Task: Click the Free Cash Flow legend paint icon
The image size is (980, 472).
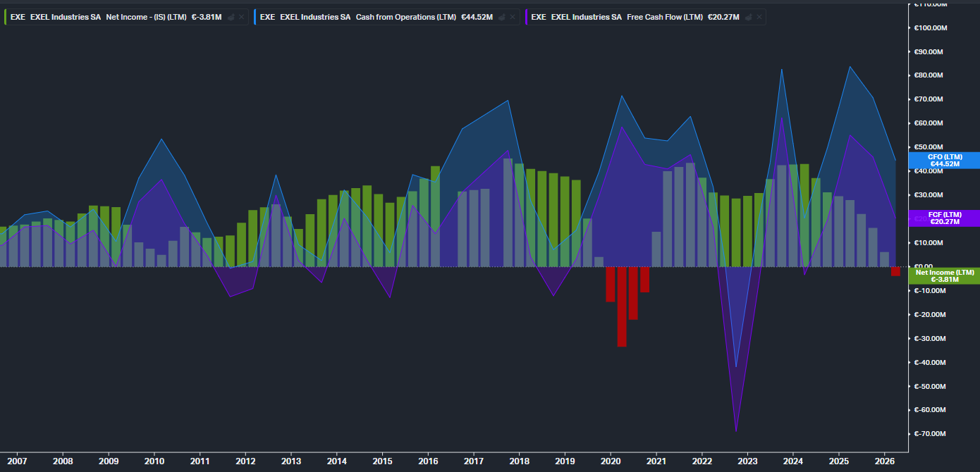Action: 748,17
